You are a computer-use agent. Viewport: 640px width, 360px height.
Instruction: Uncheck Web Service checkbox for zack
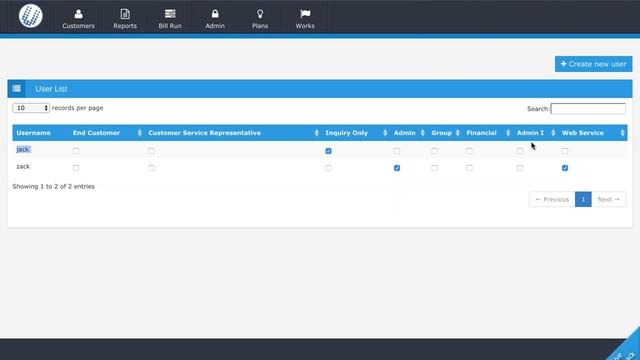tap(565, 168)
